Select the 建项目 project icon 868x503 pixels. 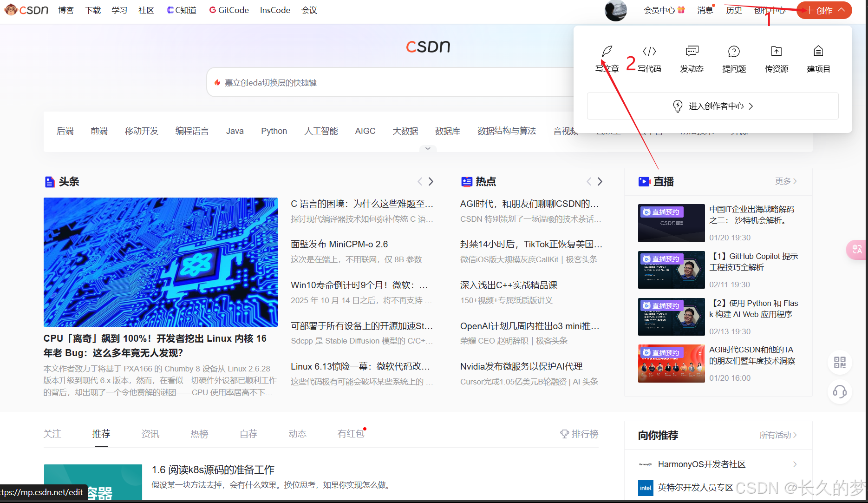click(x=818, y=52)
